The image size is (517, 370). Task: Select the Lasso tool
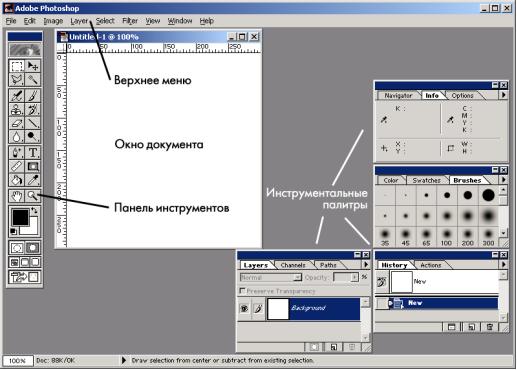(x=17, y=79)
